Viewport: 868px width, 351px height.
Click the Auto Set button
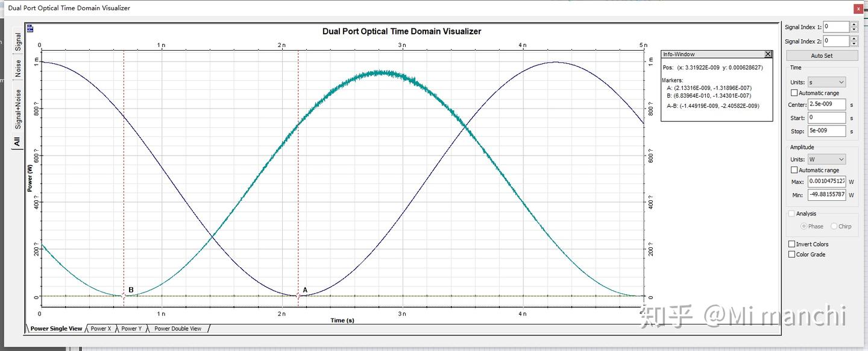(822, 55)
